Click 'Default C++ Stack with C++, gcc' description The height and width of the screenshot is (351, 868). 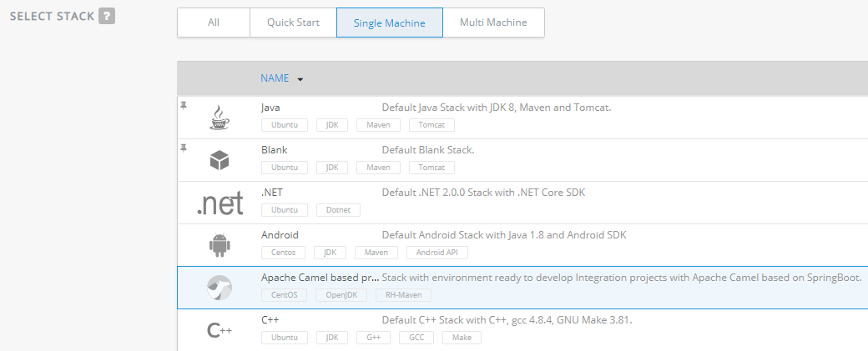pos(507,320)
